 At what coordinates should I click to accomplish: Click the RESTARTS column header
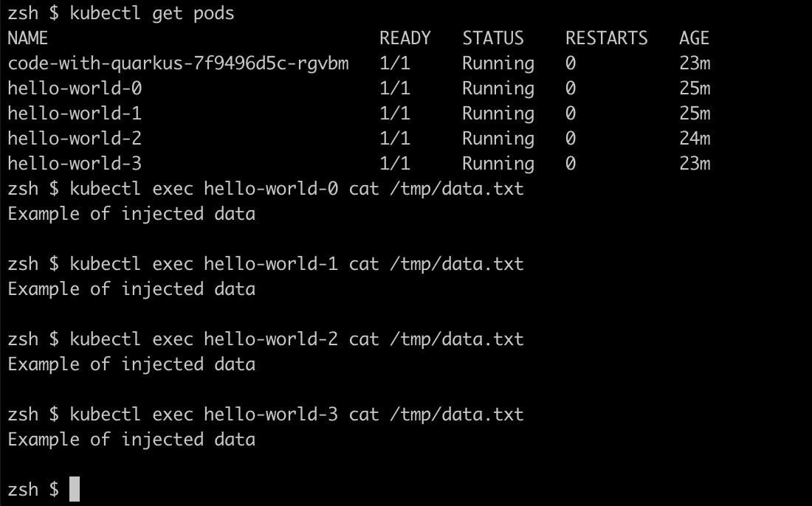(606, 38)
